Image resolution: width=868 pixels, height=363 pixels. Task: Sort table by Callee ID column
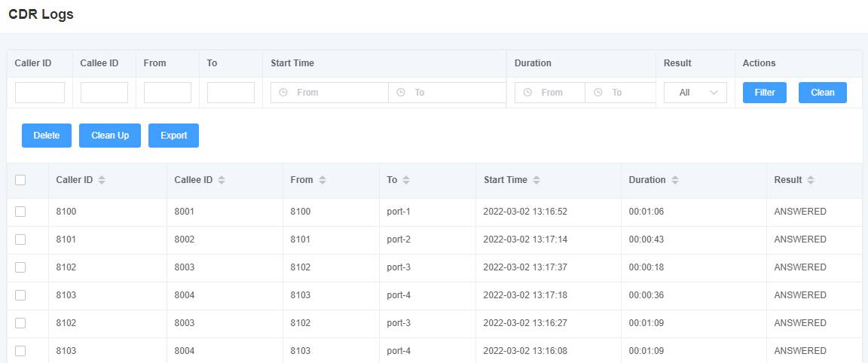tap(222, 181)
